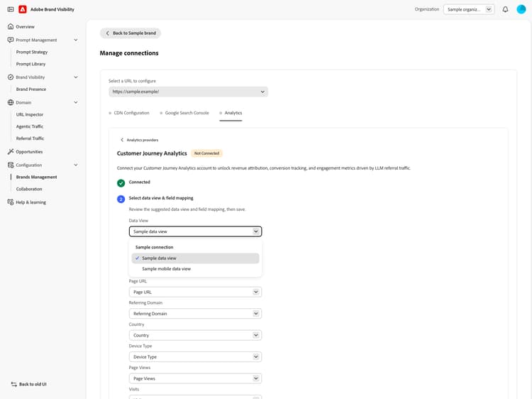Switch to the Google Search Console tab
The image size is (532, 399).
[184, 113]
